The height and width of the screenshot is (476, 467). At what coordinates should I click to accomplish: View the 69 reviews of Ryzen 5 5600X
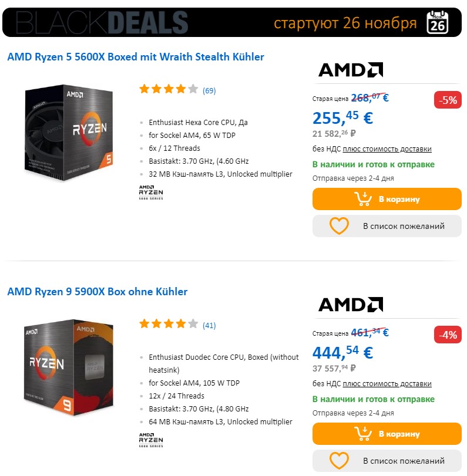209,90
